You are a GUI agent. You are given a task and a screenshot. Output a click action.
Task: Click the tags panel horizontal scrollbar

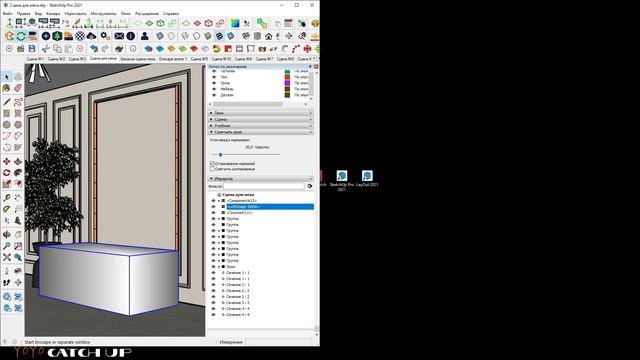(248, 104)
